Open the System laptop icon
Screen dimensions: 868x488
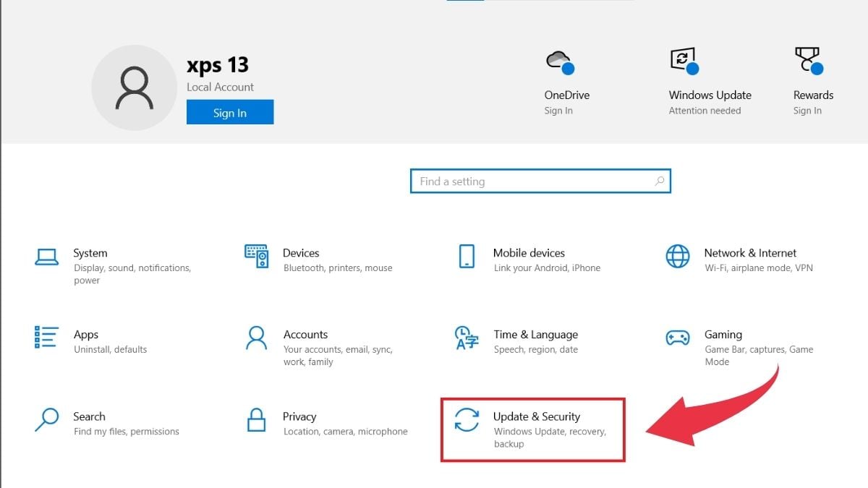46,257
